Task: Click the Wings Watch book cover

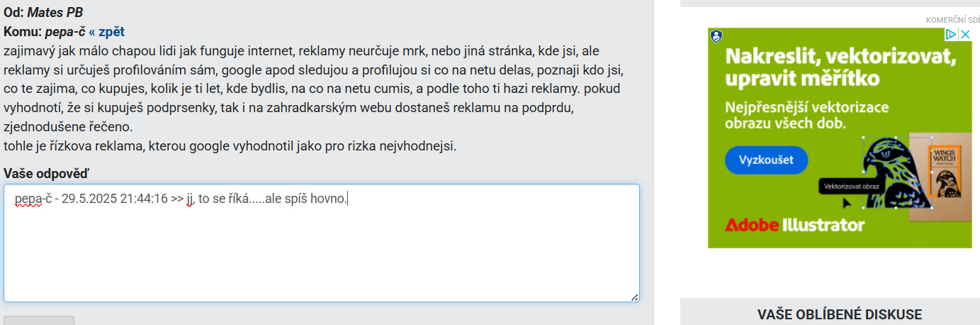Action: coord(943,175)
